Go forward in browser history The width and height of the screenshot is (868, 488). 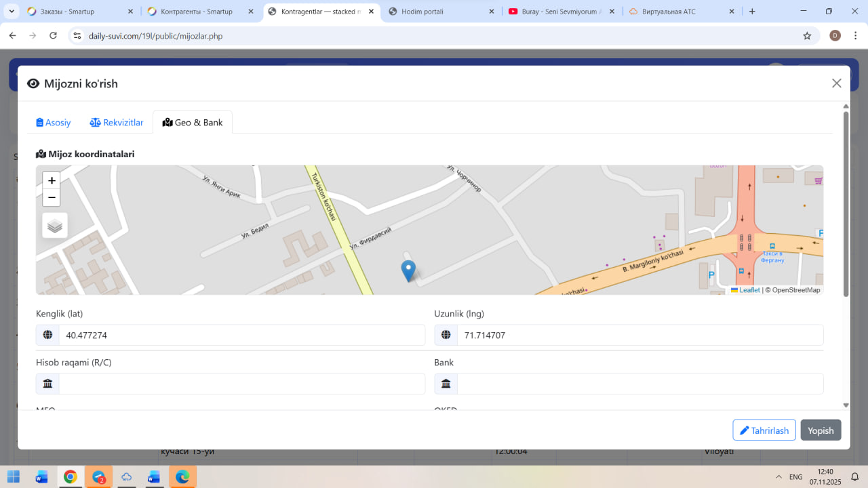(x=33, y=36)
